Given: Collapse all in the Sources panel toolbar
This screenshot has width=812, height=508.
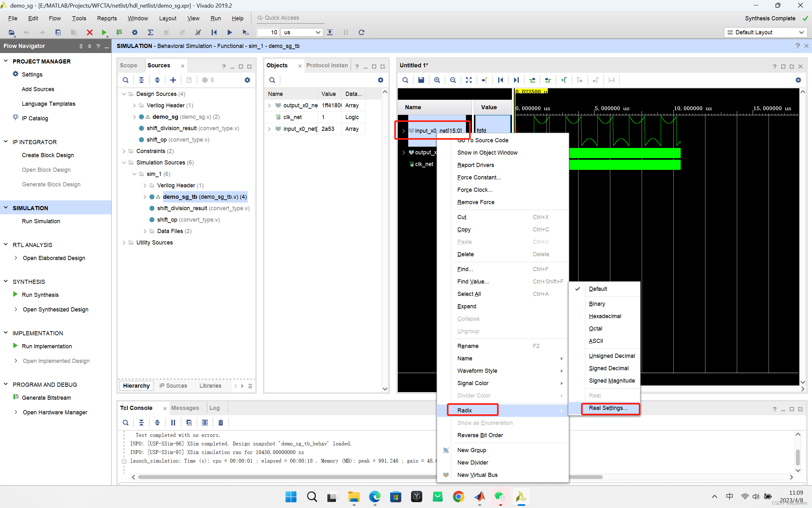Looking at the screenshot, I should (x=141, y=80).
